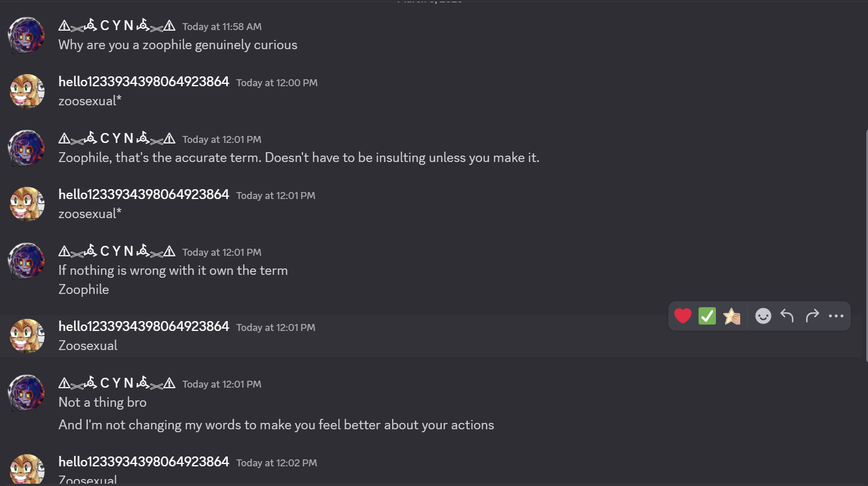
Task: React with the star emoji
Action: coord(732,316)
